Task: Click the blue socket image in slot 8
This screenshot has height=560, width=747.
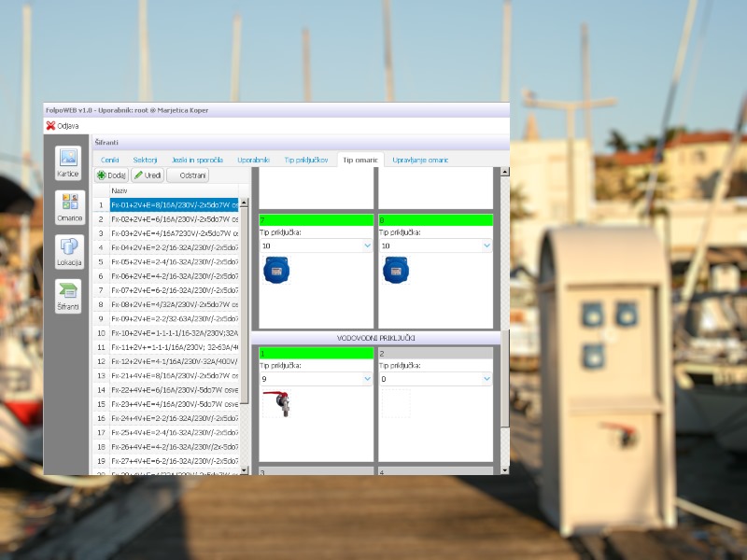Action: tap(395, 271)
